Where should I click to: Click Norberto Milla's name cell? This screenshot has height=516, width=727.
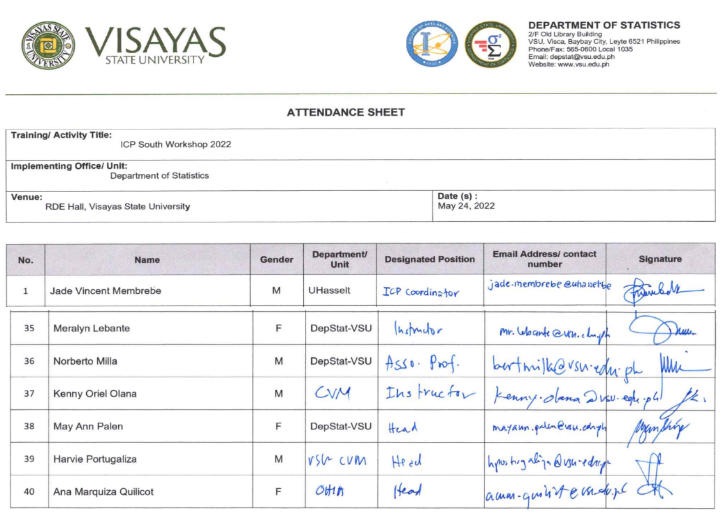[x=86, y=361]
